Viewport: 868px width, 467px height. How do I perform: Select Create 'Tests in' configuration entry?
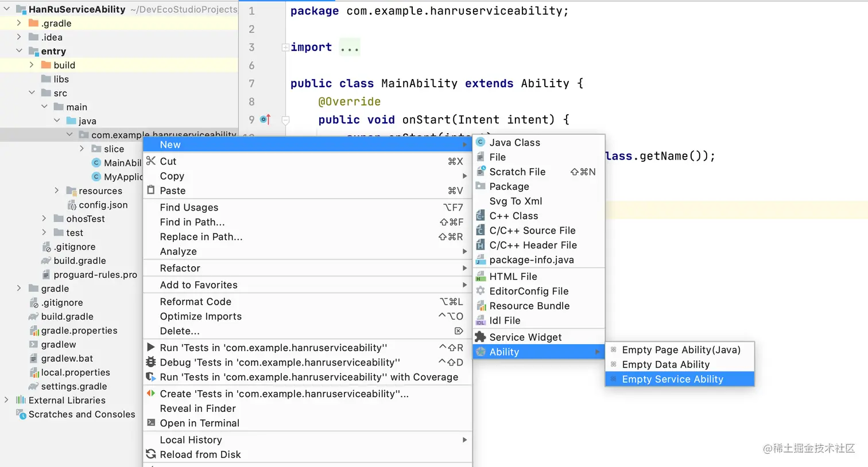pos(308,394)
